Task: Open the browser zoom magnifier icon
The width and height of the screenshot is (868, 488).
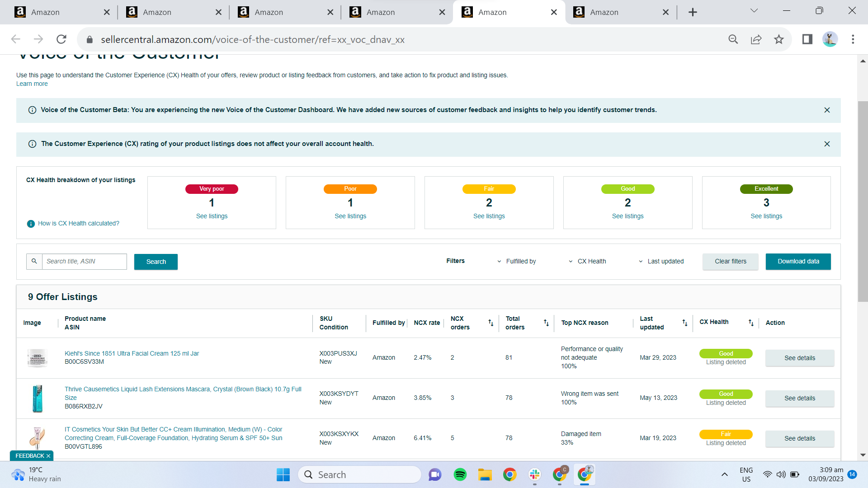Action: [x=733, y=39]
